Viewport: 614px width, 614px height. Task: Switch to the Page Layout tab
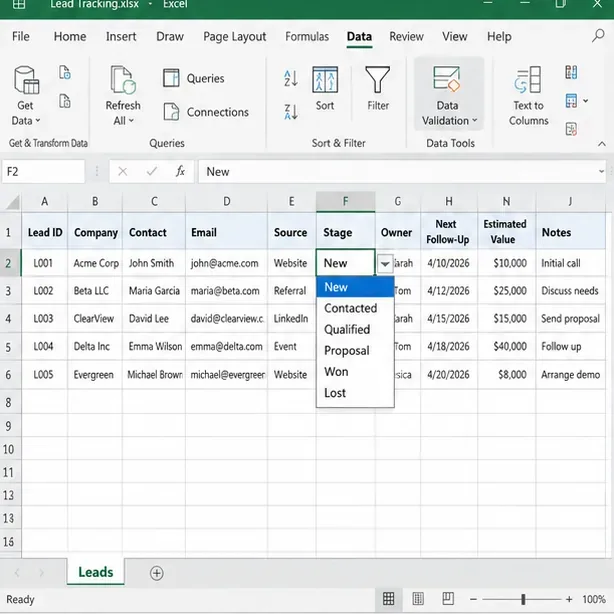[x=235, y=36]
